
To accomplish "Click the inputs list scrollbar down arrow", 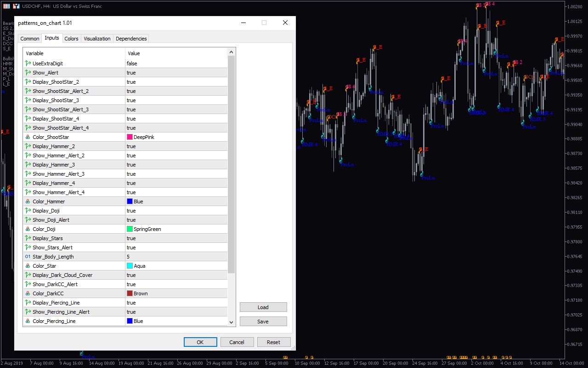I will (232, 322).
